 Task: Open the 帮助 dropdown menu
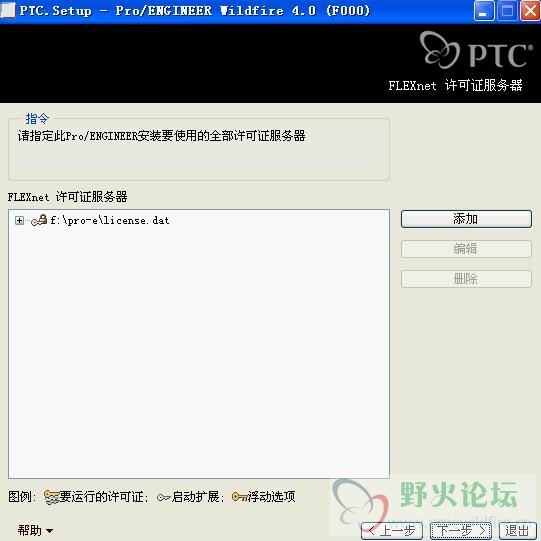(x=35, y=530)
